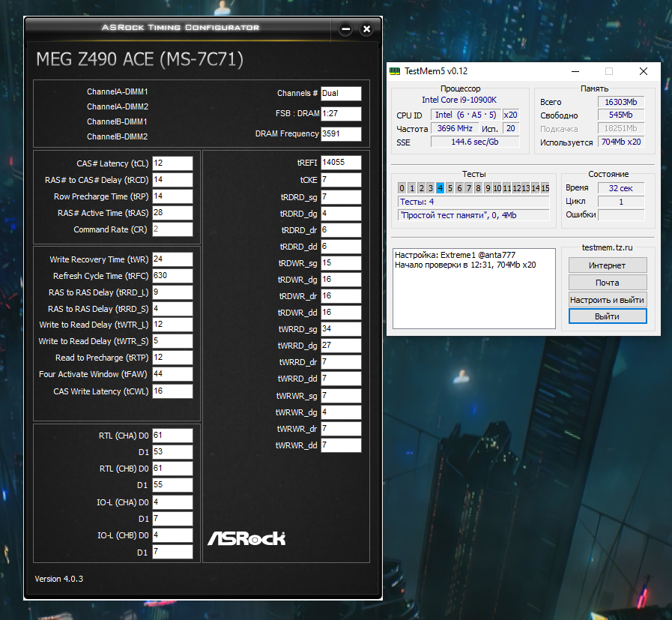This screenshot has height=620, width=672.
Task: Minimize the ASRock Timing Configurator window
Action: click(345, 29)
